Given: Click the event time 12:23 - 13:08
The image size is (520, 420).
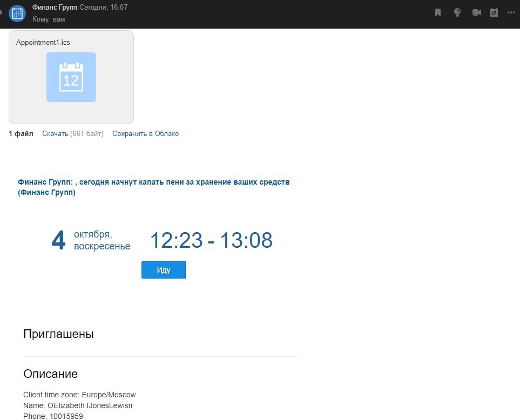Looking at the screenshot, I should pos(211,241).
